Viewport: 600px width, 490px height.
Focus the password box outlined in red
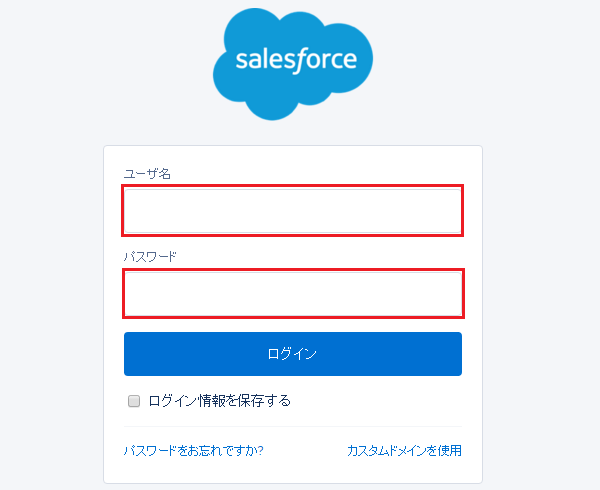[293, 293]
